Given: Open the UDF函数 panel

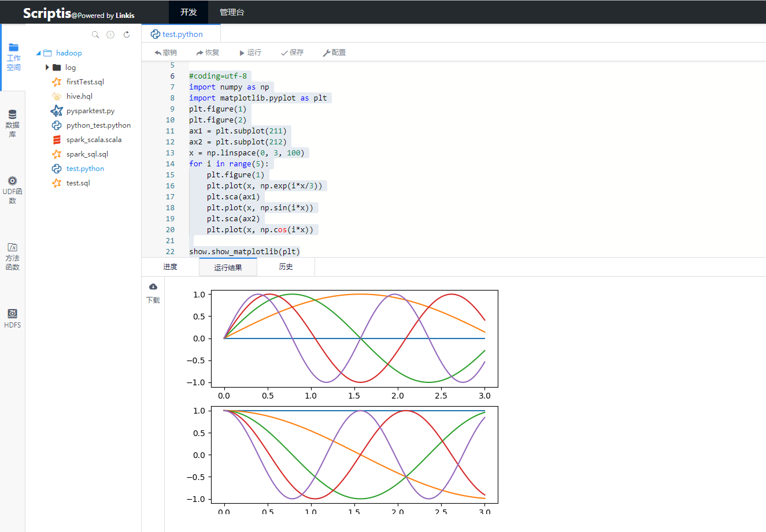Looking at the screenshot, I should [13, 189].
